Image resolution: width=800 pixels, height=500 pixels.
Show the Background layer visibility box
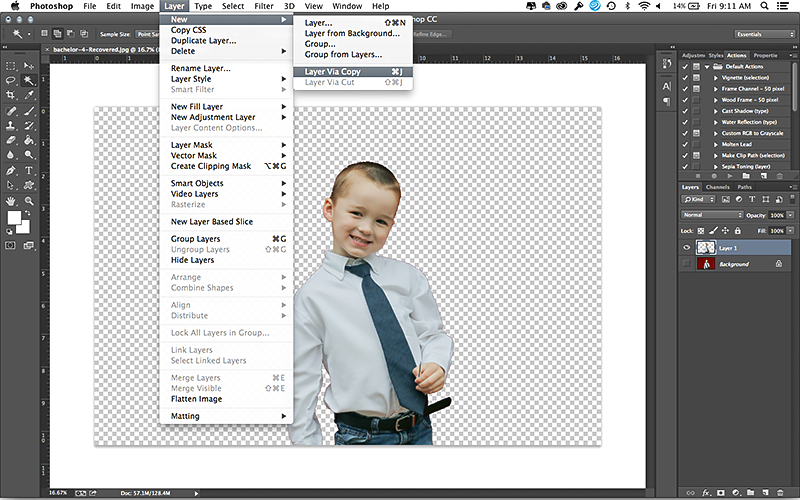click(686, 263)
